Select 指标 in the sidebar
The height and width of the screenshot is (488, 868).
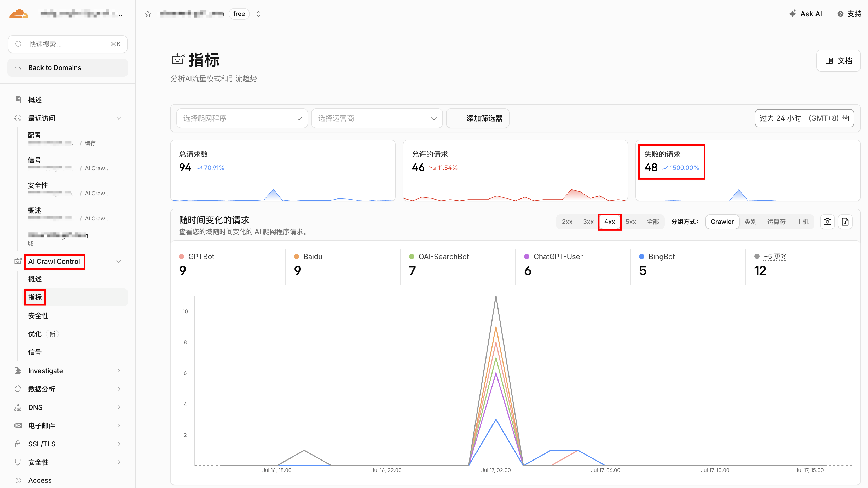(x=76, y=297)
